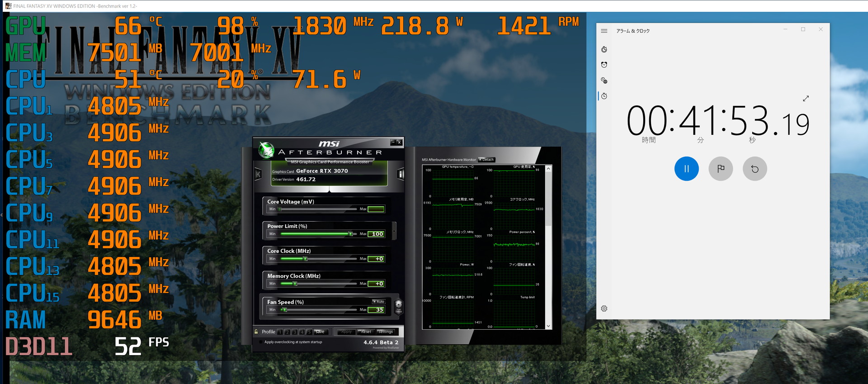Toggle the Fan Speed Auto button
Screen dimensions: 868x384
tap(379, 302)
